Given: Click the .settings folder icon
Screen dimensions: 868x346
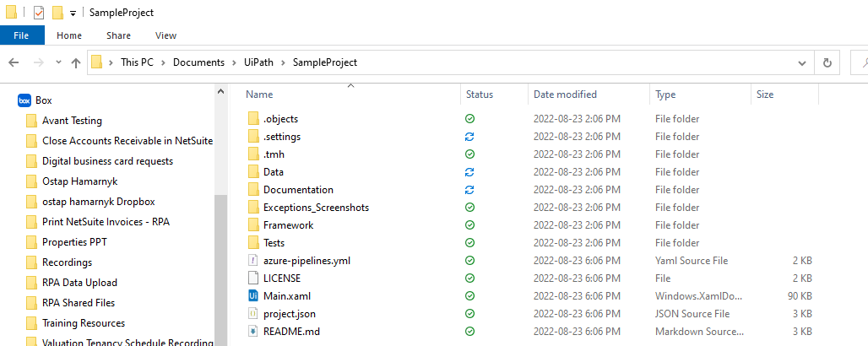Looking at the screenshot, I should [253, 136].
